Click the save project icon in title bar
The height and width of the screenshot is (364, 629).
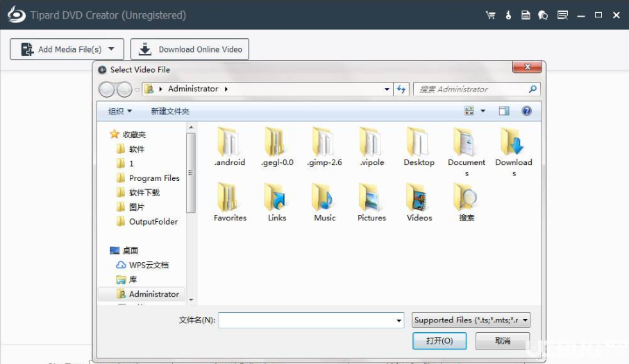point(526,15)
